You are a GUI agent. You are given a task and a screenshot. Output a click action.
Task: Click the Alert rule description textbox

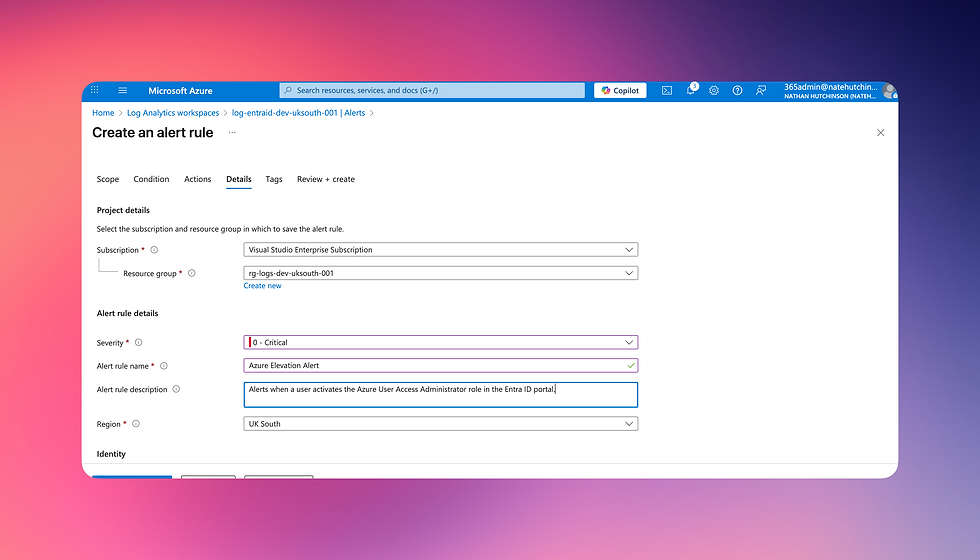[x=441, y=394]
